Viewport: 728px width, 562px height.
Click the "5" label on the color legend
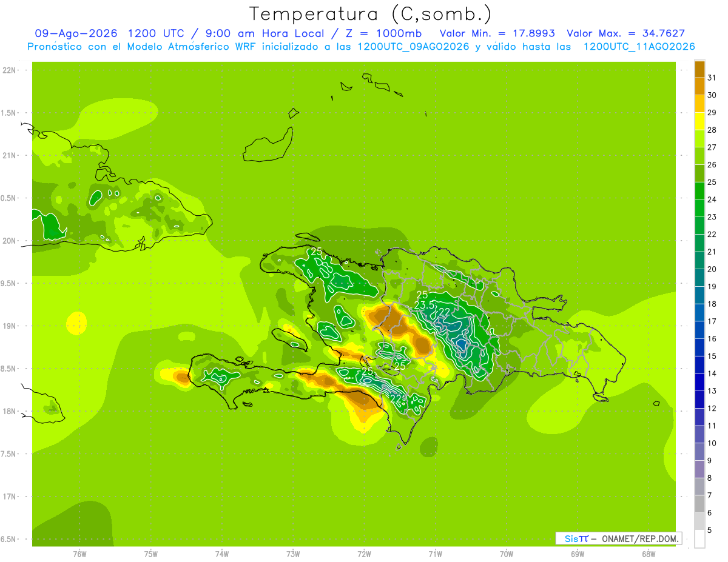click(x=710, y=530)
